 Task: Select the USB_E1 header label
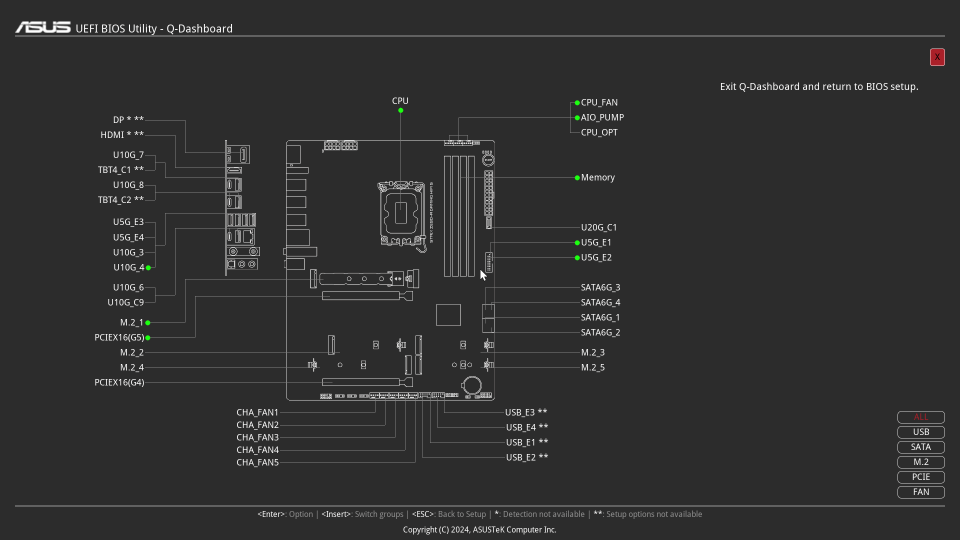tap(527, 443)
